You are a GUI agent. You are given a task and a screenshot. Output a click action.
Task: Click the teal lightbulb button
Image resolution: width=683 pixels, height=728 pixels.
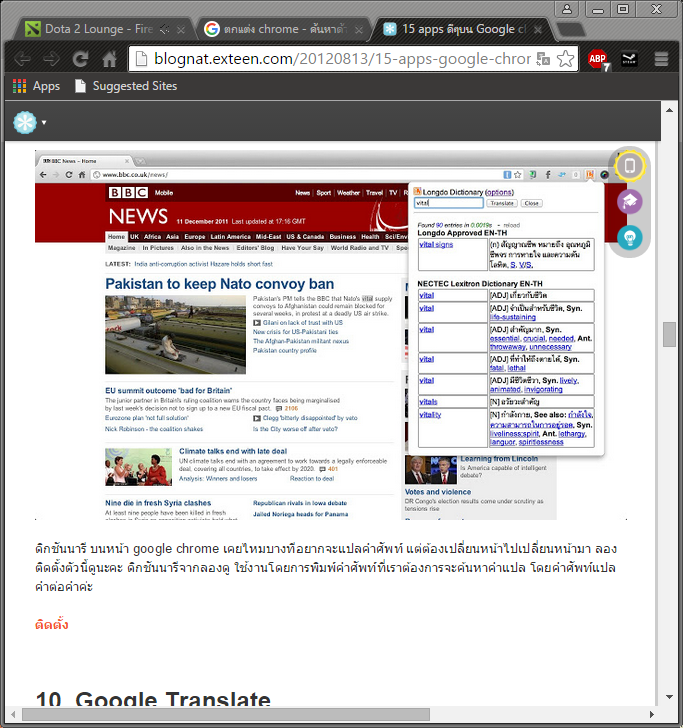[630, 237]
